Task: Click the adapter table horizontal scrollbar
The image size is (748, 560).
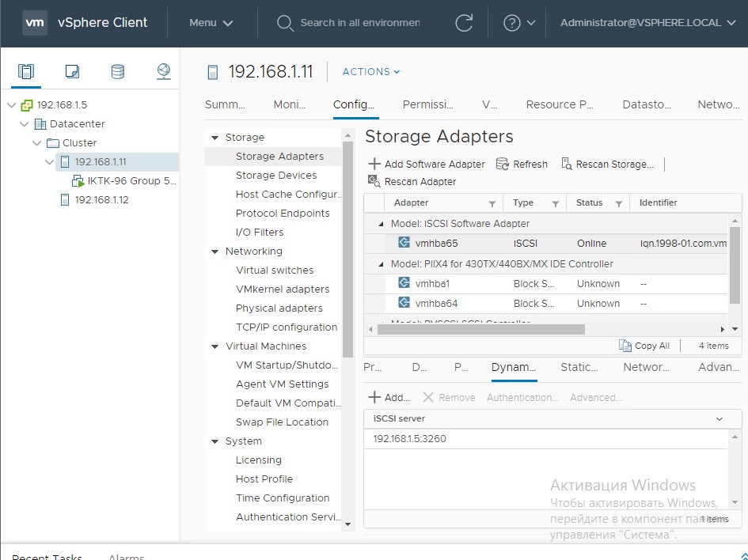Action: click(481, 329)
